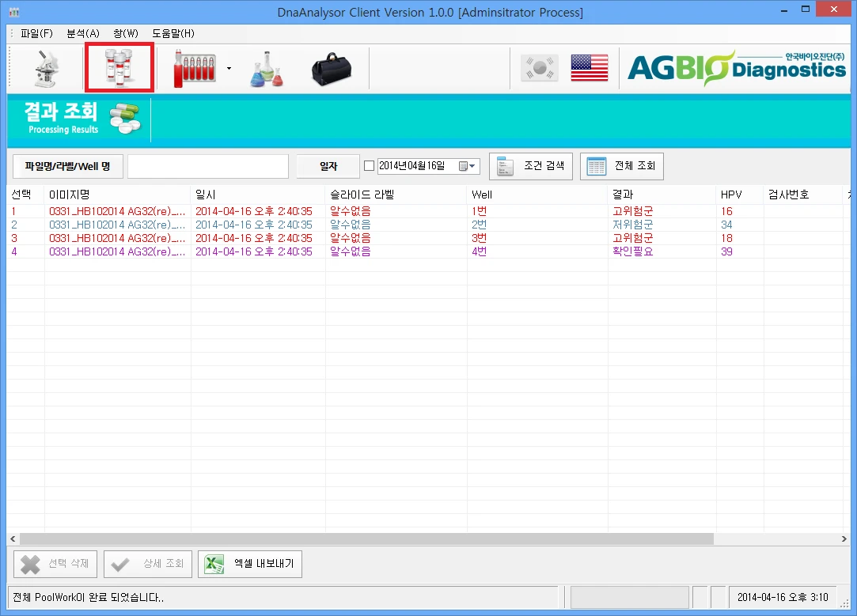Image resolution: width=857 pixels, height=616 pixels.
Task: Minimize the DnaAnalysor window
Action: 783,9
